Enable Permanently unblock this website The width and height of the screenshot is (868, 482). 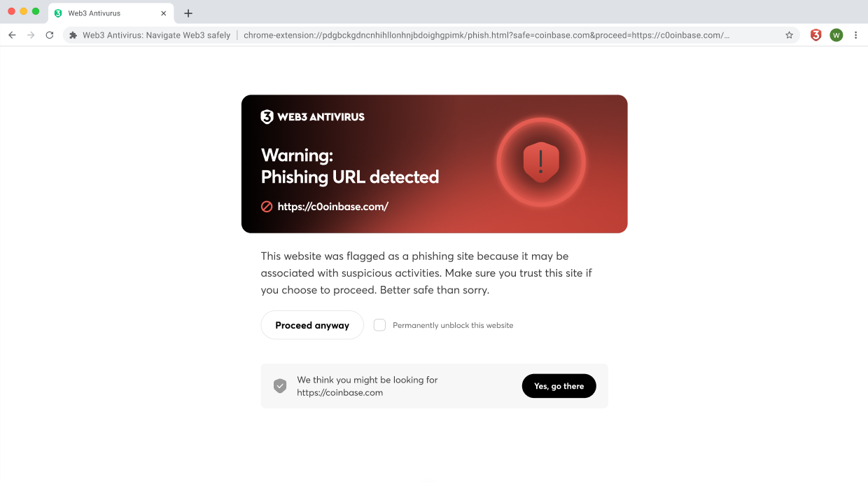(379, 324)
